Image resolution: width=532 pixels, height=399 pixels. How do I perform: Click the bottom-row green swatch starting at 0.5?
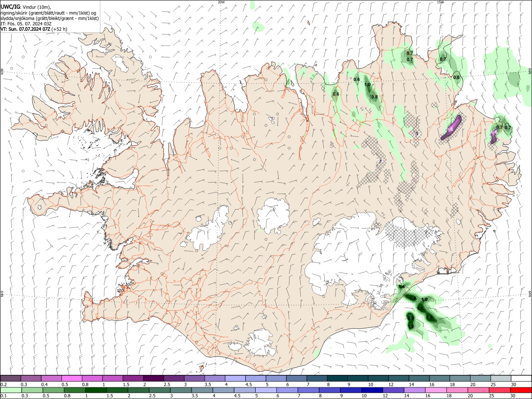[53, 390]
